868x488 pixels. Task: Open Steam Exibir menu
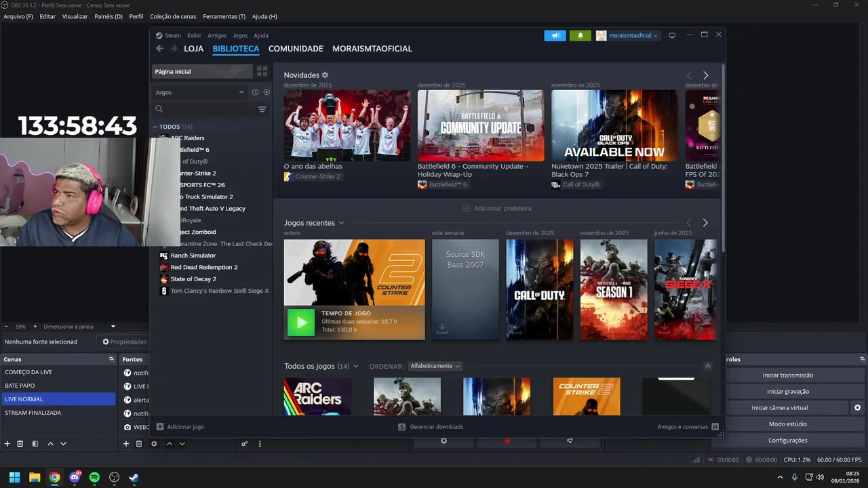[194, 35]
